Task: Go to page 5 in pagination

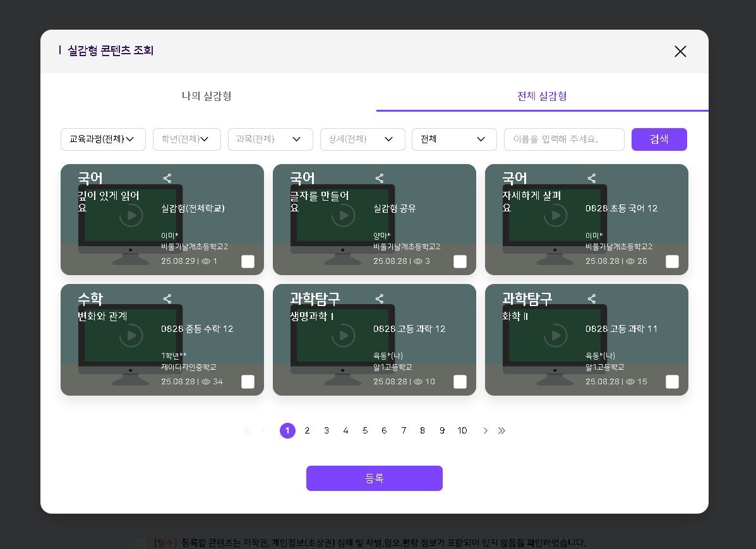Action: tap(365, 430)
